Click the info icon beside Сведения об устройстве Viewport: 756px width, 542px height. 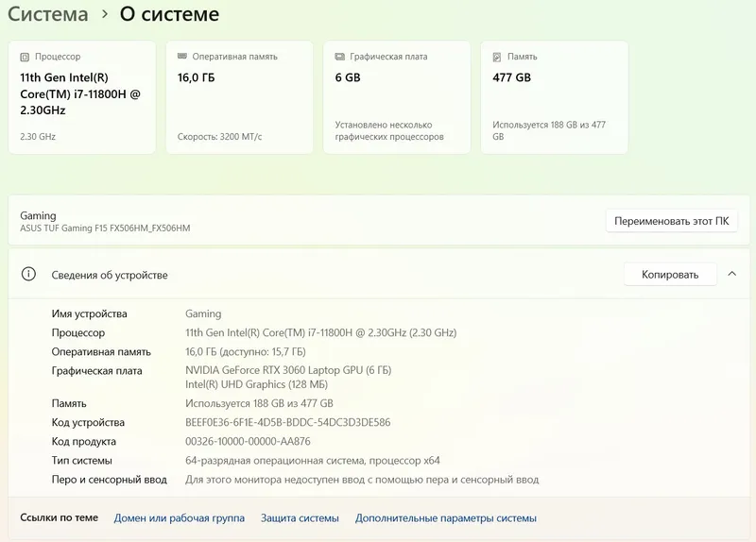(28, 274)
